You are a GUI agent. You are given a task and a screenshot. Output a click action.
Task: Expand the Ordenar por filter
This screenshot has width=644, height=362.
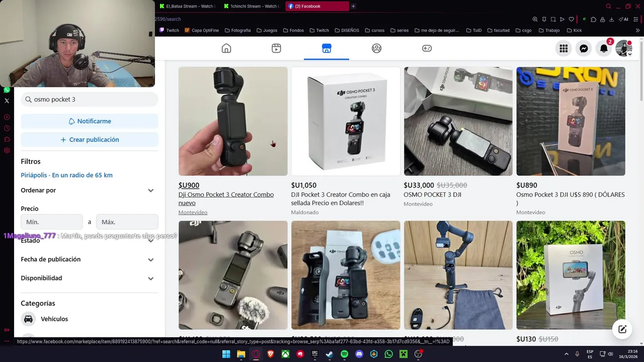(90, 191)
